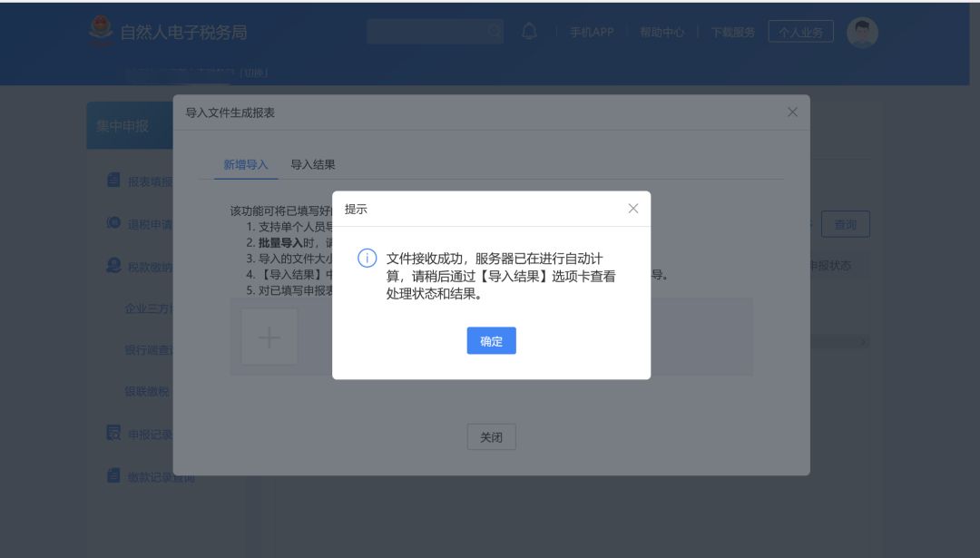Open 手机APP link in header
The width and height of the screenshot is (980, 558).
(592, 32)
